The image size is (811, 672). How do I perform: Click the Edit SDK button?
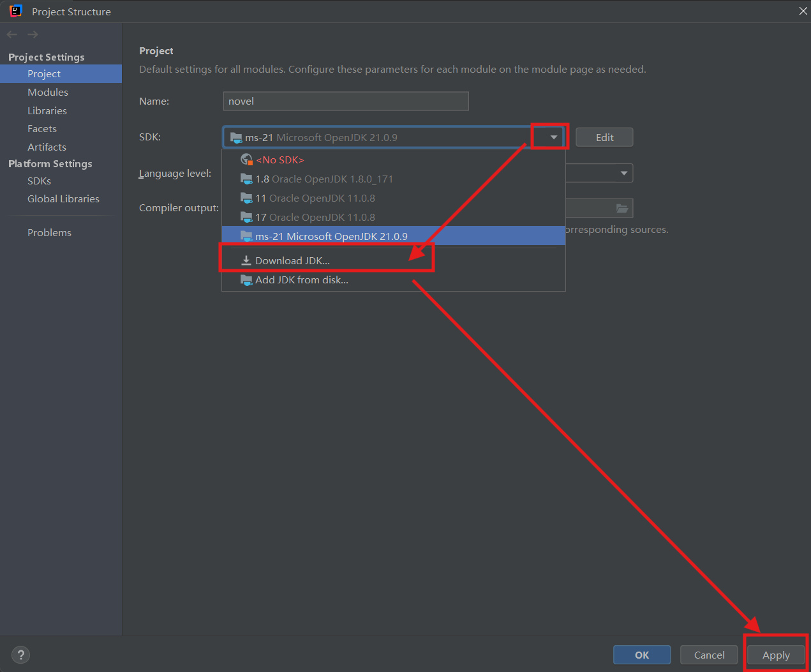click(x=604, y=137)
